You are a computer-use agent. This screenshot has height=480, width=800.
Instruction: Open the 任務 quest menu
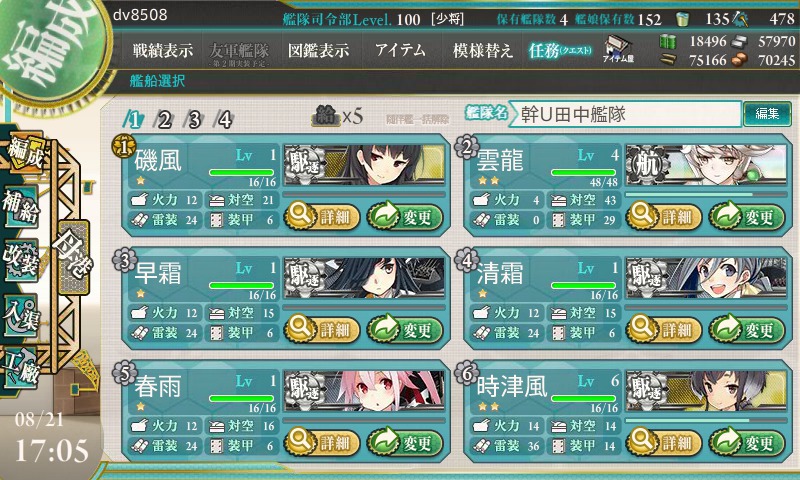coord(560,50)
